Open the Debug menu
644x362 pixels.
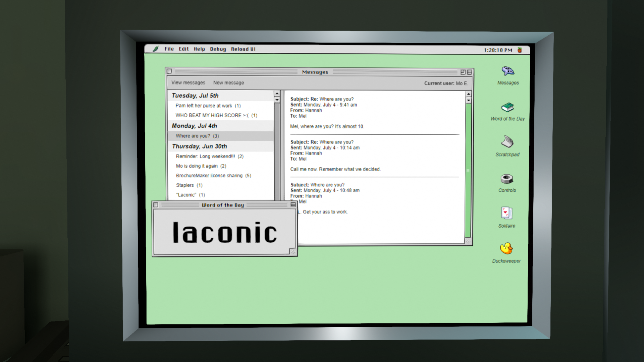(x=218, y=49)
